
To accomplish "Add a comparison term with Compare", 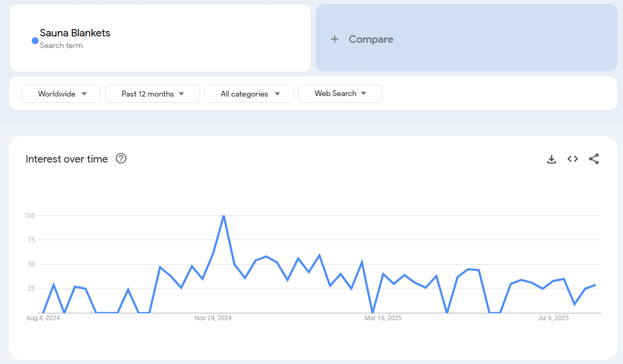I will tap(371, 39).
